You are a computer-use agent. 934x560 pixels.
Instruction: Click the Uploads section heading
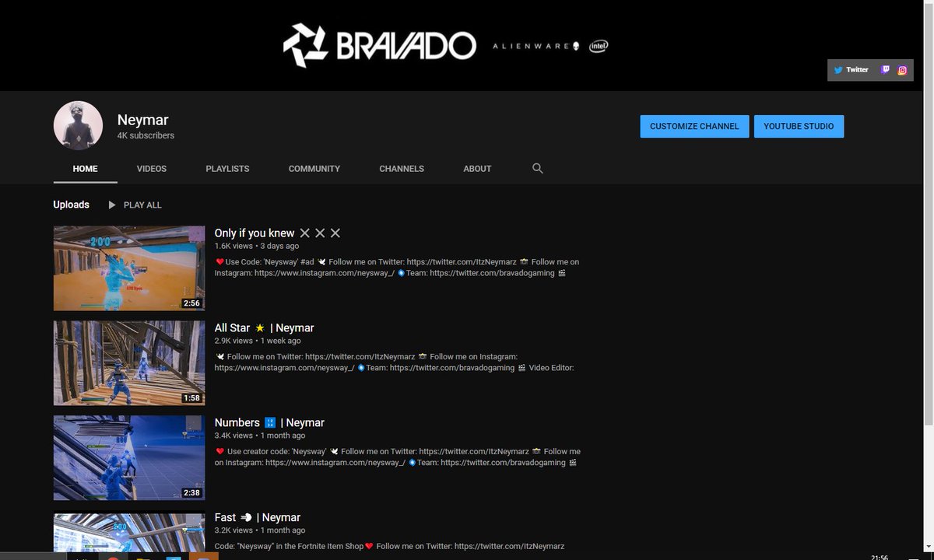[71, 205]
